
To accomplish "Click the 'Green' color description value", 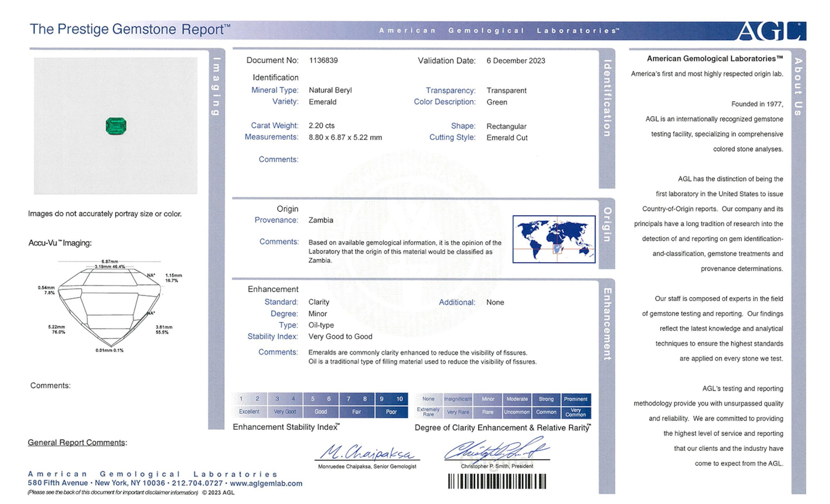I will [x=497, y=102].
